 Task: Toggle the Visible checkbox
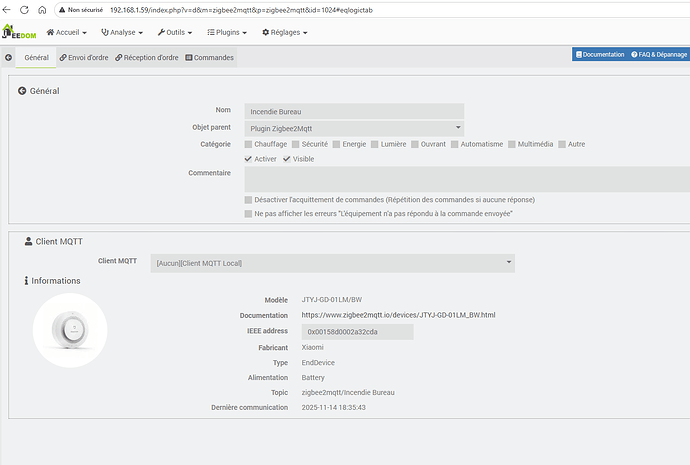pyautogui.click(x=286, y=159)
